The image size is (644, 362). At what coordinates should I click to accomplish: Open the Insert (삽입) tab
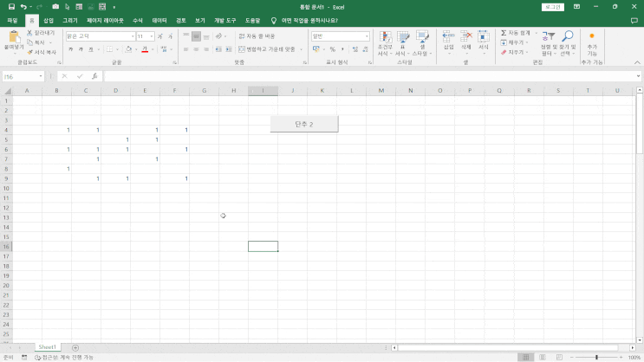pyautogui.click(x=49, y=21)
